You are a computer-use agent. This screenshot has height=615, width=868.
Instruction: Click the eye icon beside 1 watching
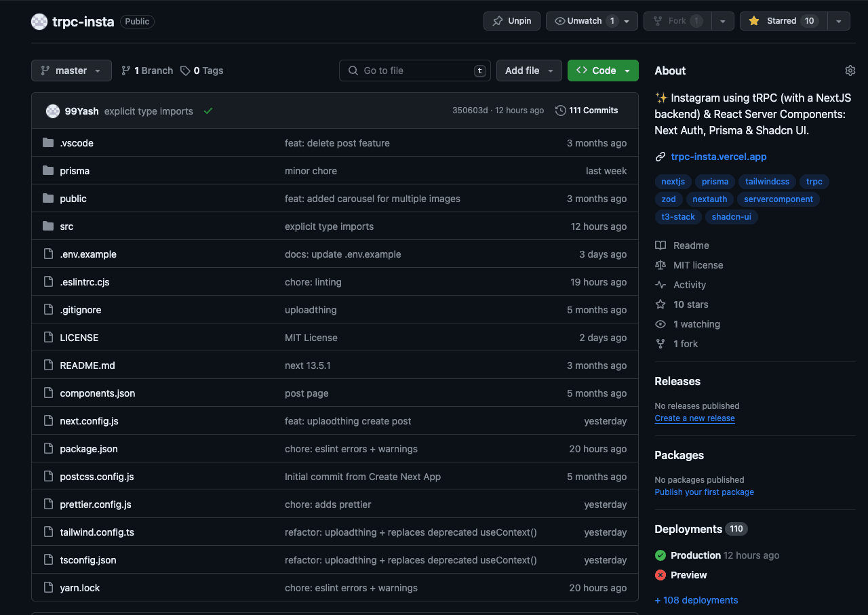tap(660, 324)
